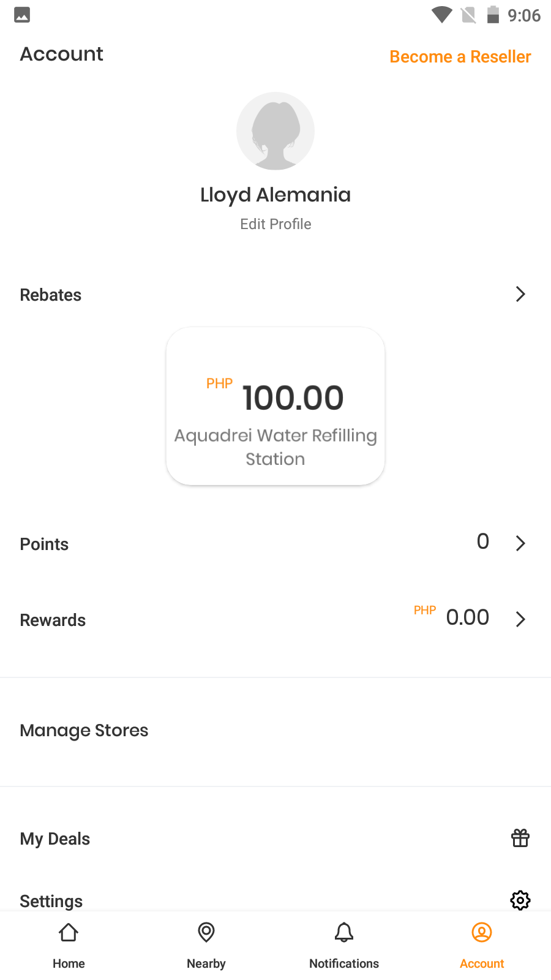Expand Rebates using its chevron arrow
Image resolution: width=551 pixels, height=980 pixels.
click(x=520, y=295)
